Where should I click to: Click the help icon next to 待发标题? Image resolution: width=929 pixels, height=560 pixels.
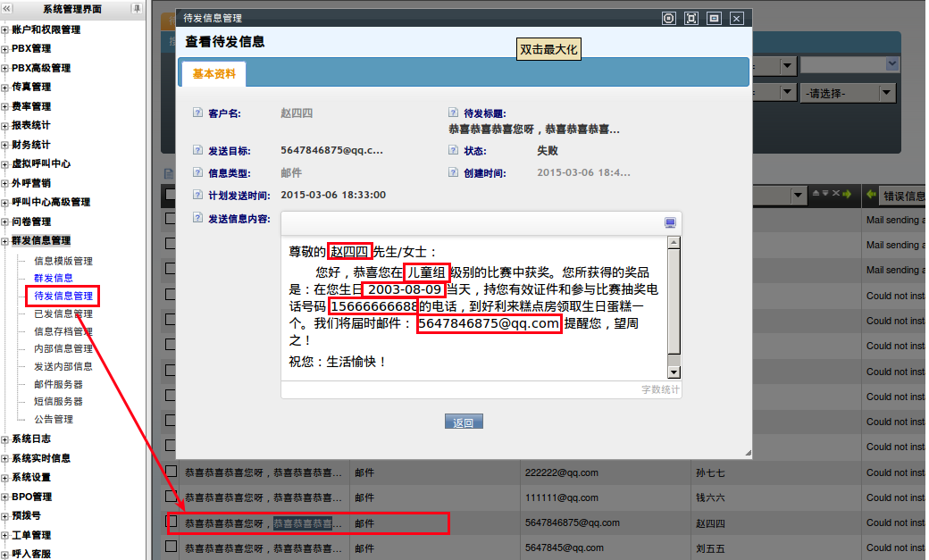click(454, 113)
